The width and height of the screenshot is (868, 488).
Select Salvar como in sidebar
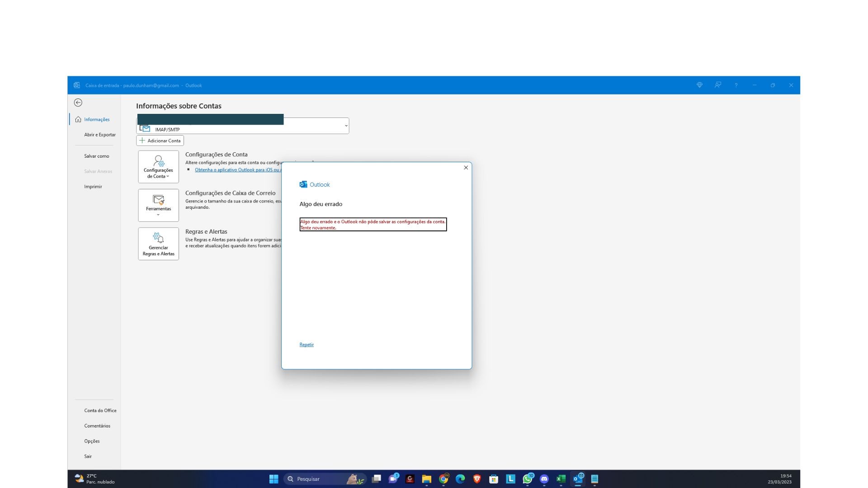point(96,156)
